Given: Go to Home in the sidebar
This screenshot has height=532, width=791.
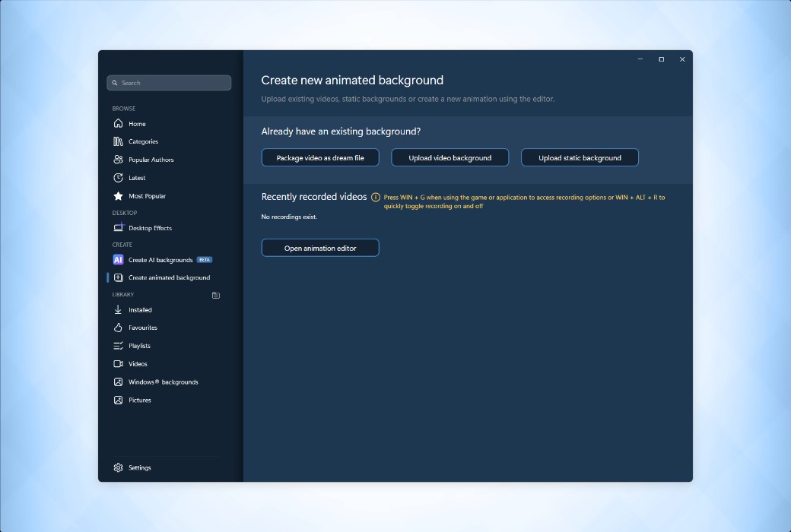Looking at the screenshot, I should click(x=137, y=124).
